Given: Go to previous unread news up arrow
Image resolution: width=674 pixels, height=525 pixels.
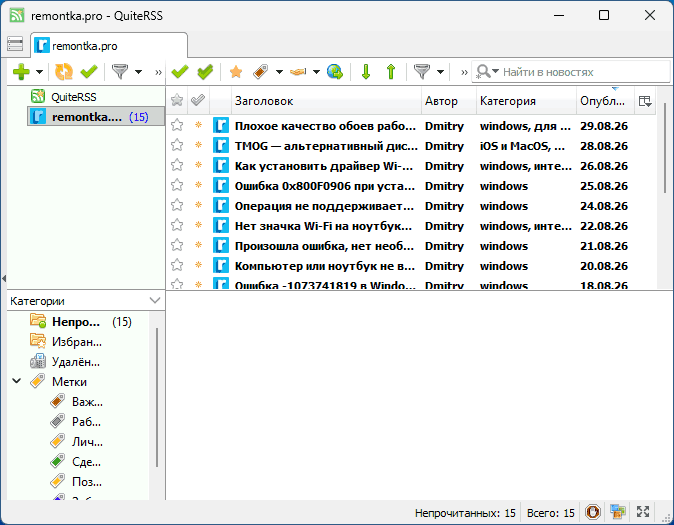Looking at the screenshot, I should [391, 72].
